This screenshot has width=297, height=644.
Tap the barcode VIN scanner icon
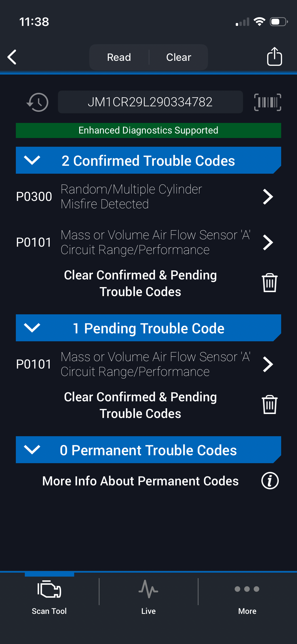(267, 102)
